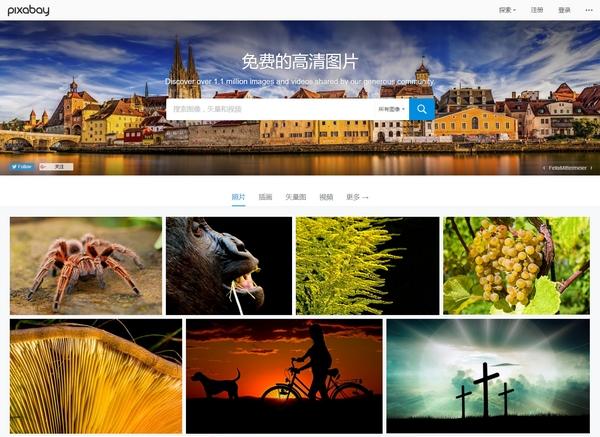Switch to the 矢量图 vectors tab
The width and height of the screenshot is (600, 437).
296,197
